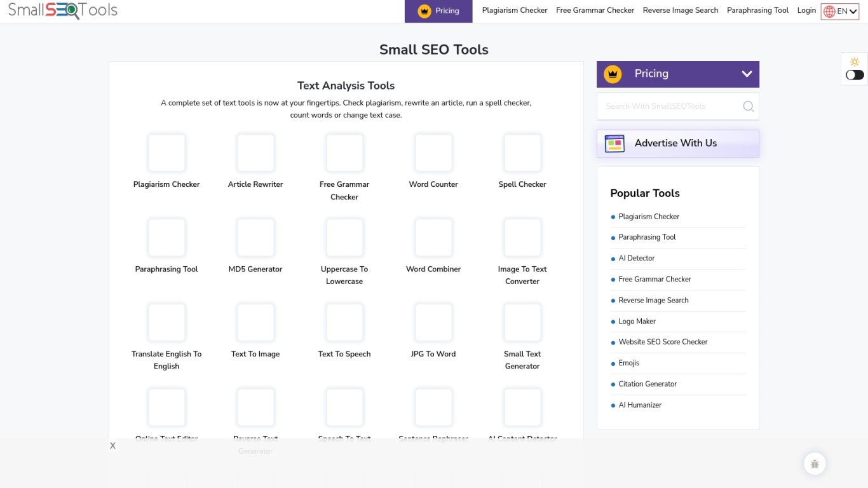Open the Free Grammar Checker icon tile

tap(344, 152)
